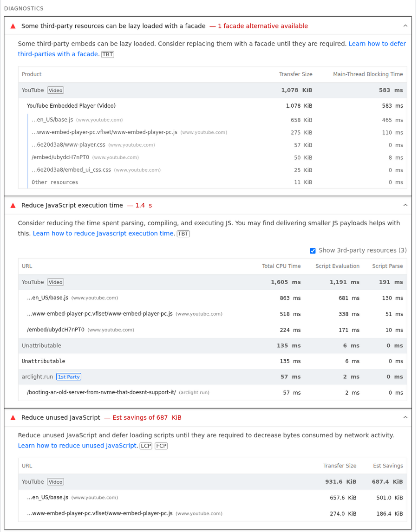Image resolution: width=418 pixels, height=532 pixels.
Task: Collapse Reduce JavaScript execution time chevron
Action: pyautogui.click(x=405, y=205)
